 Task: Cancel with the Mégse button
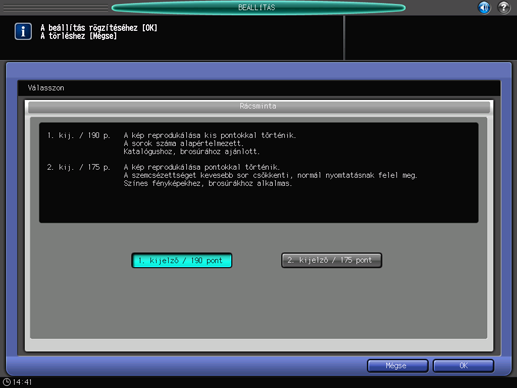pos(397,366)
